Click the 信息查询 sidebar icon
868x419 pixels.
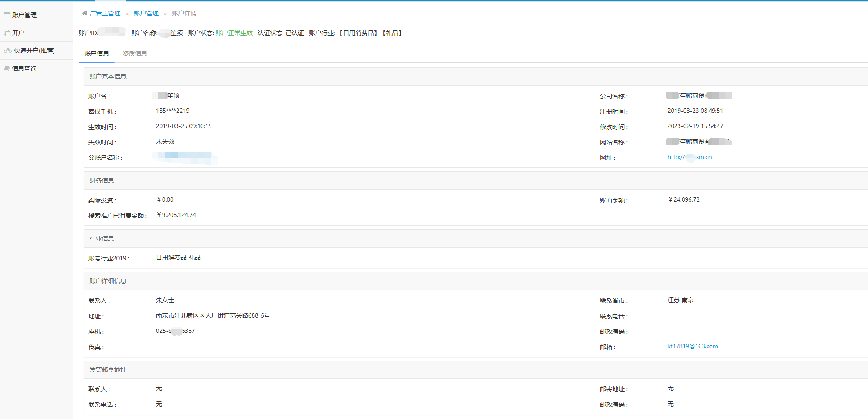pos(7,69)
